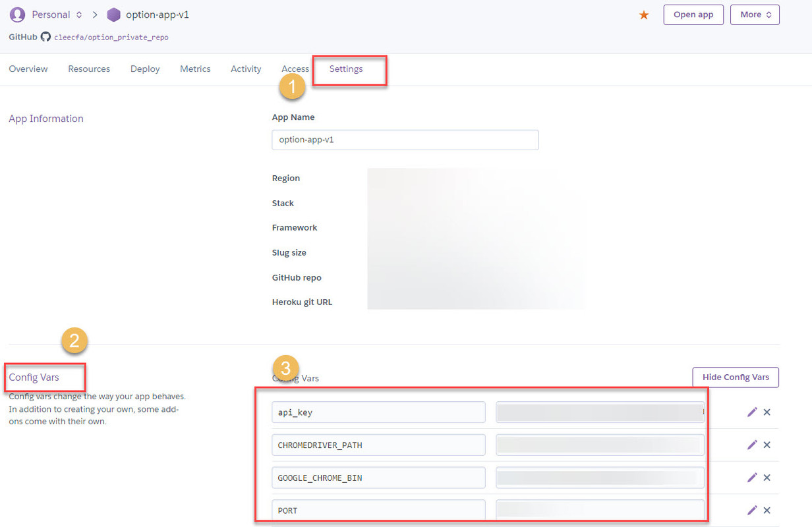Open the Personal account switcher dropdown
Viewport: 812px width, 527px height.
[57, 14]
